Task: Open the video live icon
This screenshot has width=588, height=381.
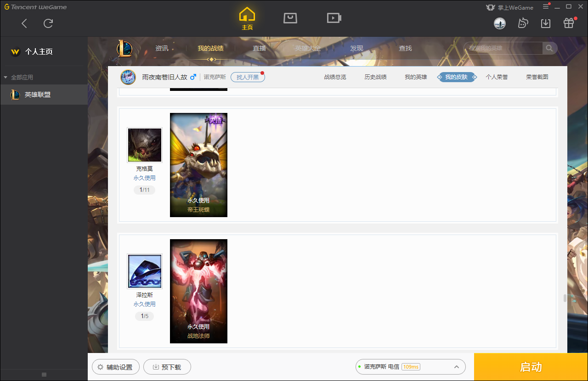Action: click(334, 18)
